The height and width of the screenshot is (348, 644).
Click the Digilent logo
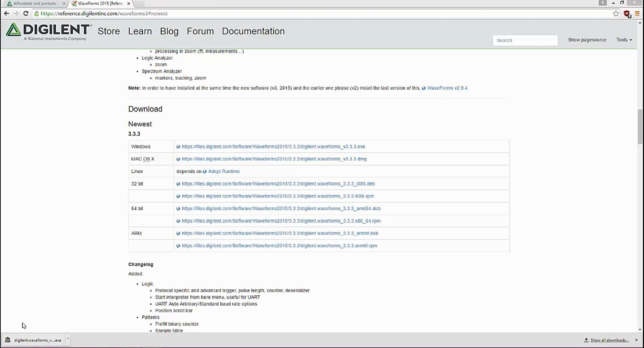pyautogui.click(x=49, y=32)
